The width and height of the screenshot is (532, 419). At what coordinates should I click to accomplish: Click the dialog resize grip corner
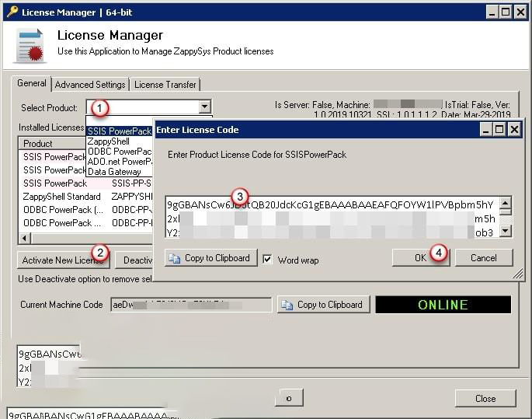tap(518, 274)
